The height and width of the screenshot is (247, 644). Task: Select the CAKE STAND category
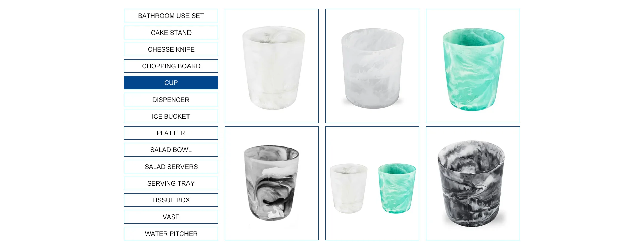pyautogui.click(x=171, y=33)
